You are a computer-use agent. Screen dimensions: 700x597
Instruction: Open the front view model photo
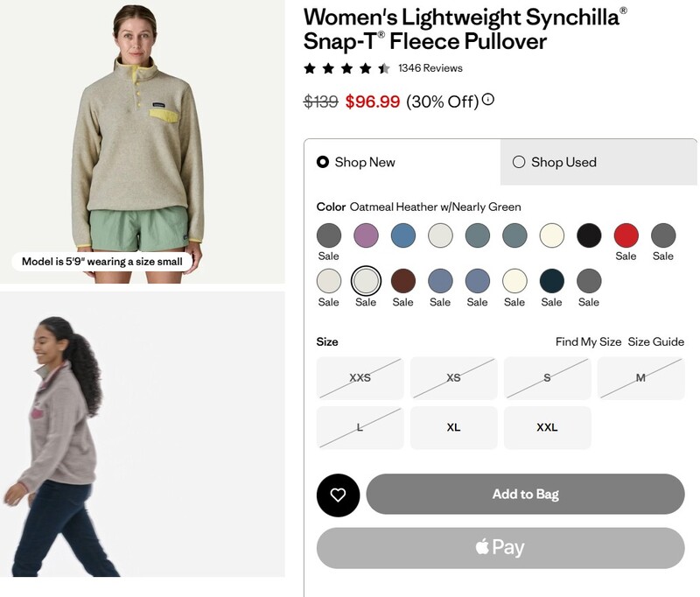142,140
